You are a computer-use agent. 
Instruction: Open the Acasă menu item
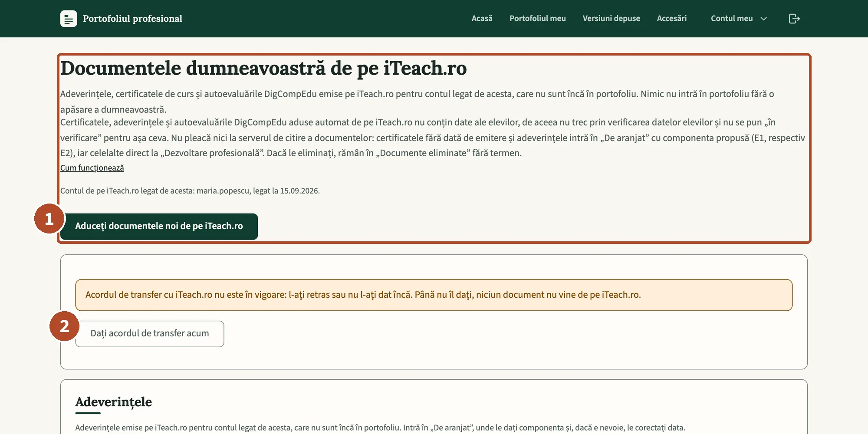[482, 19]
